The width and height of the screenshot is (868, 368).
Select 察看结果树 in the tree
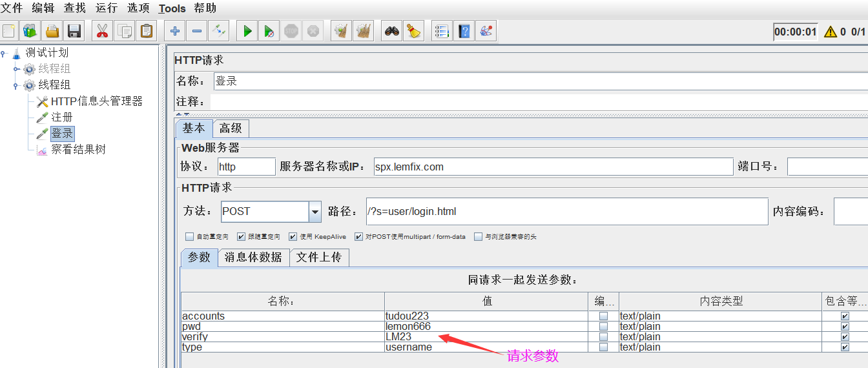pyautogui.click(x=78, y=150)
